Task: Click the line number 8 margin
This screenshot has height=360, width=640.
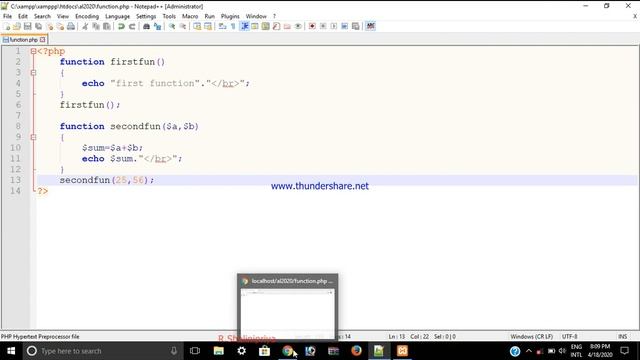Action: [x=18, y=127]
